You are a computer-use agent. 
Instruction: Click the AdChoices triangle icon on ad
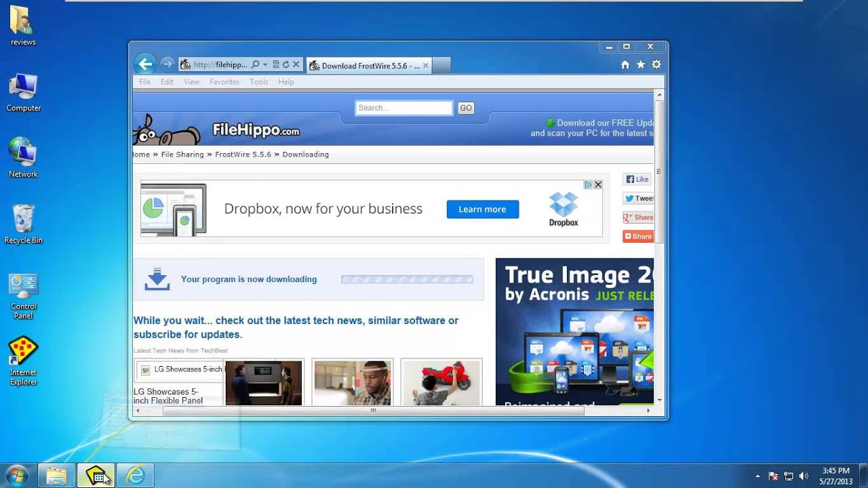589,184
